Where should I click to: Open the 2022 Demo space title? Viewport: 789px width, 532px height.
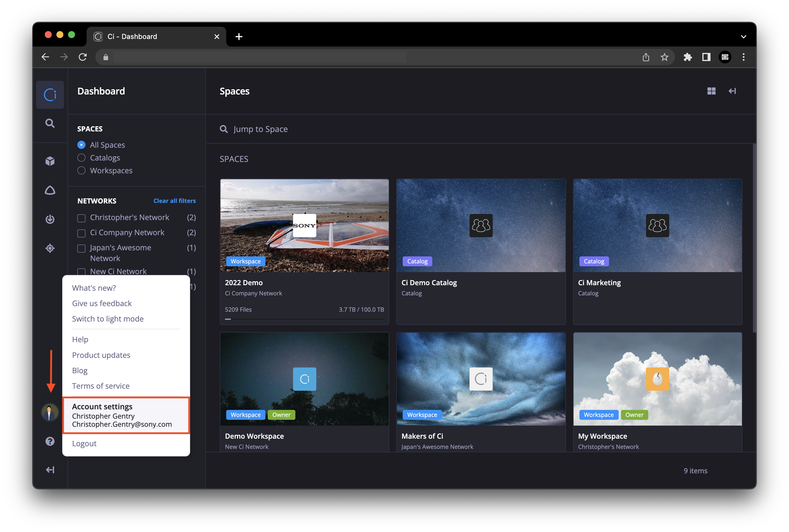[x=244, y=282]
